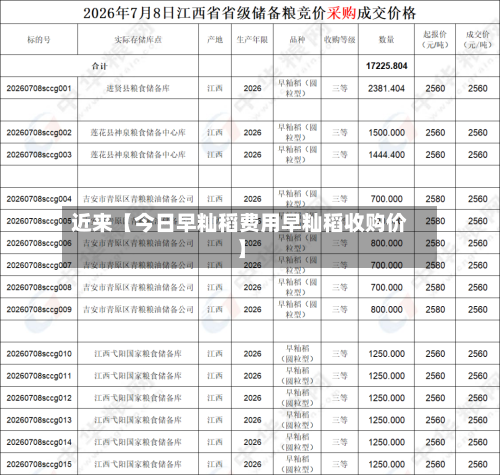The width and height of the screenshot is (500, 475).
Task: Click starting price 2580 in row sccg008
Action: click(435, 287)
